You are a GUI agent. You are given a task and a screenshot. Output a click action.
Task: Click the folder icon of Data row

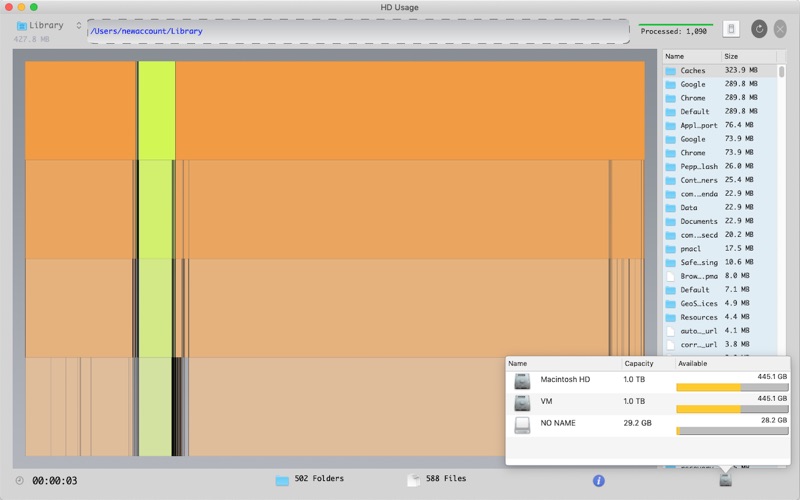point(670,208)
